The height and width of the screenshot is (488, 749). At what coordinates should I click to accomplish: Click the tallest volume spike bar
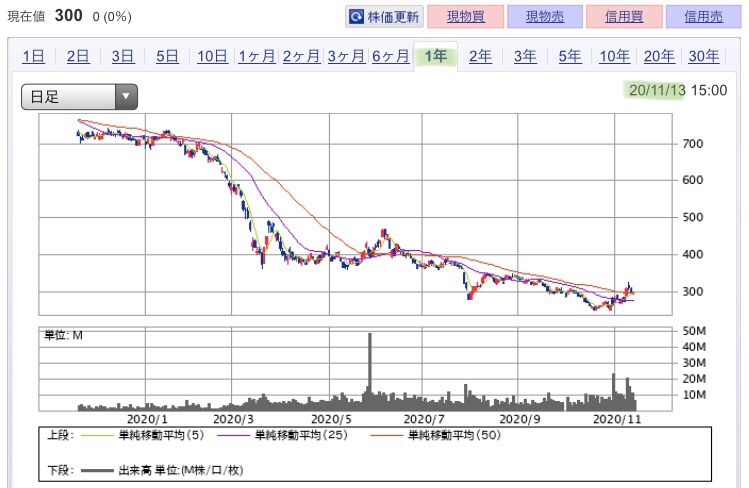(x=370, y=372)
